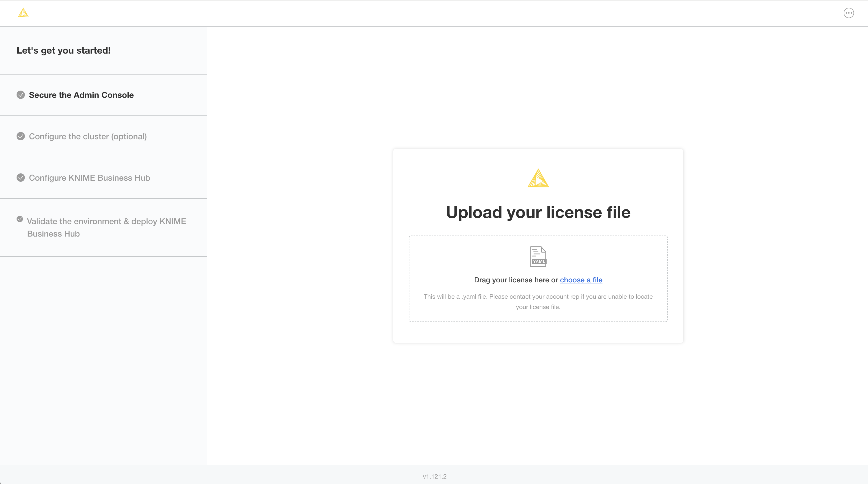Viewport: 868px width, 484px height.
Task: Click the .yaml file help description text
Action: pos(538,302)
